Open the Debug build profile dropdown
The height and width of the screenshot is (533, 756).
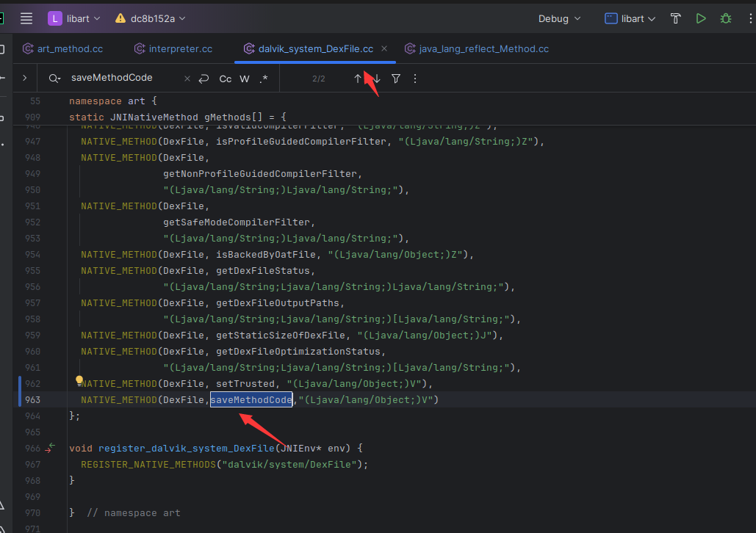pos(559,18)
